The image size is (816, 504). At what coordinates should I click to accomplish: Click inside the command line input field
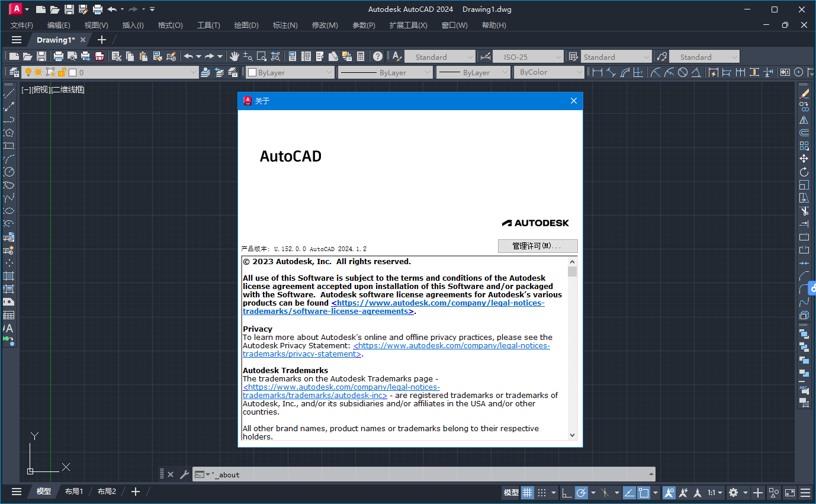(415, 474)
